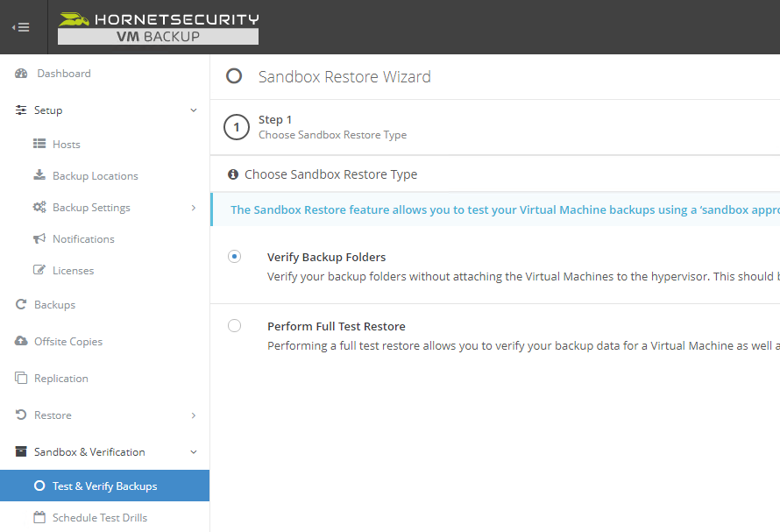
Task: Click the Step 1 circle indicator
Action: click(236, 127)
